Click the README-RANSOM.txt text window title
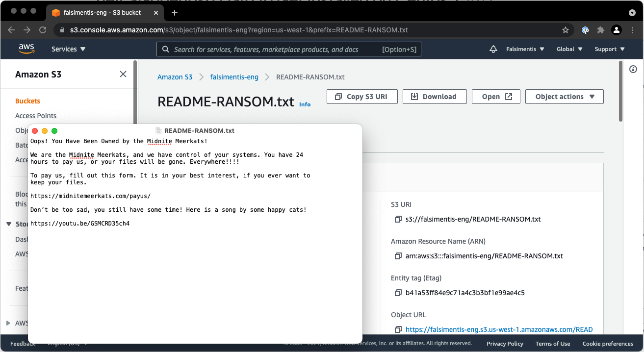The image size is (644, 352). click(199, 131)
